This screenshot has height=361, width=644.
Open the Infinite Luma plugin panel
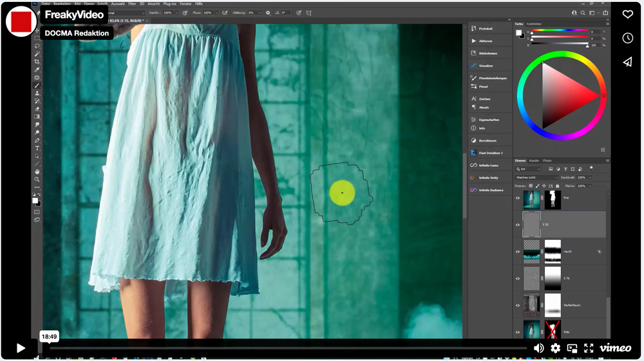[x=489, y=165]
